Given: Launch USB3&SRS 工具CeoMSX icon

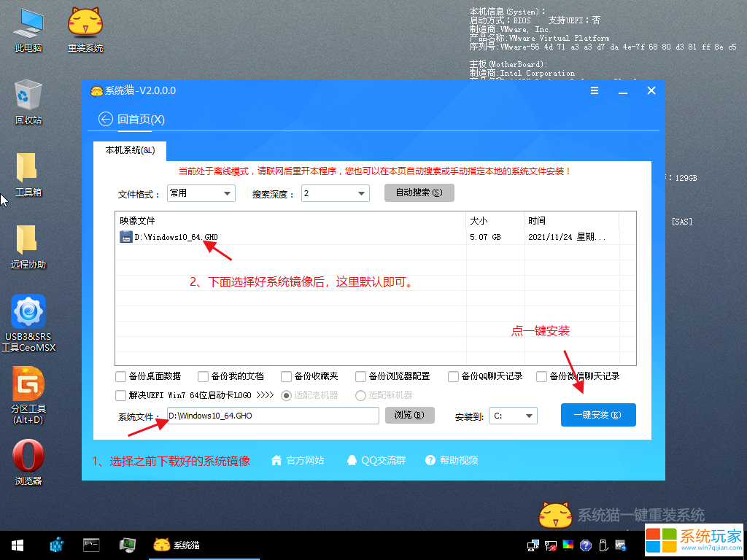Looking at the screenshot, I should [x=28, y=324].
